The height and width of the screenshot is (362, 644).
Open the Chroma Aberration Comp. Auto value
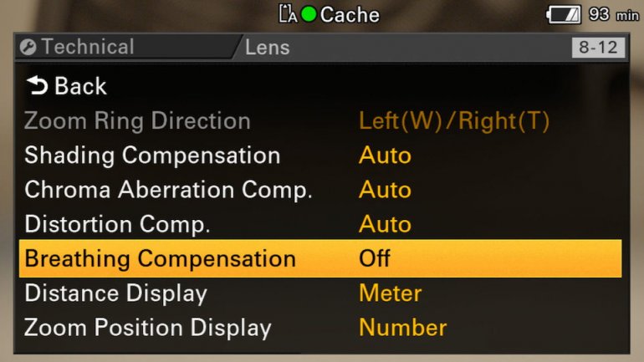coord(385,190)
